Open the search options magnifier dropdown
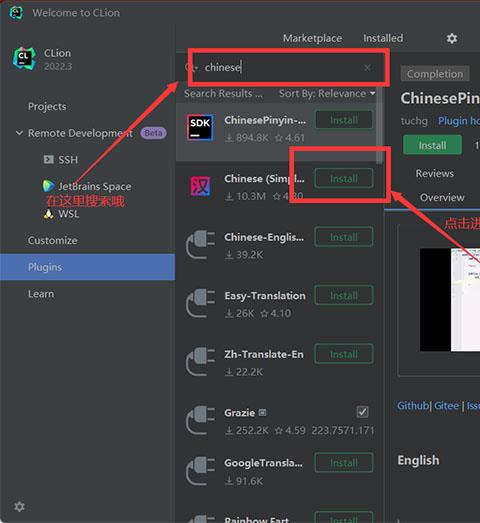This screenshot has width=480, height=523. pos(191,68)
